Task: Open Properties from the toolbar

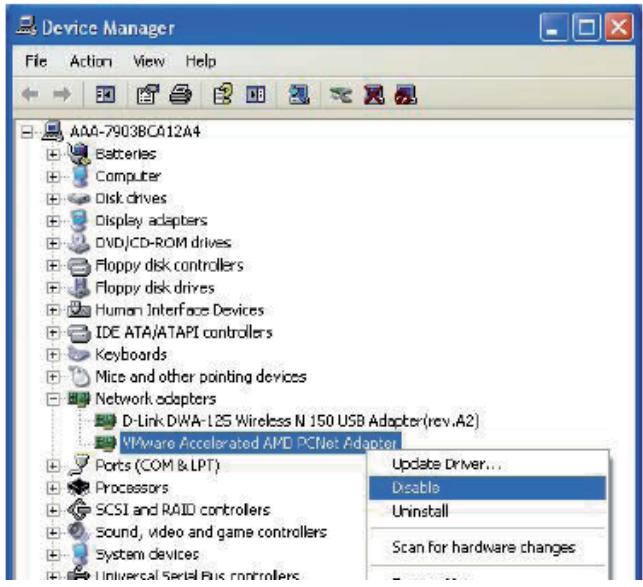Action: [x=147, y=95]
